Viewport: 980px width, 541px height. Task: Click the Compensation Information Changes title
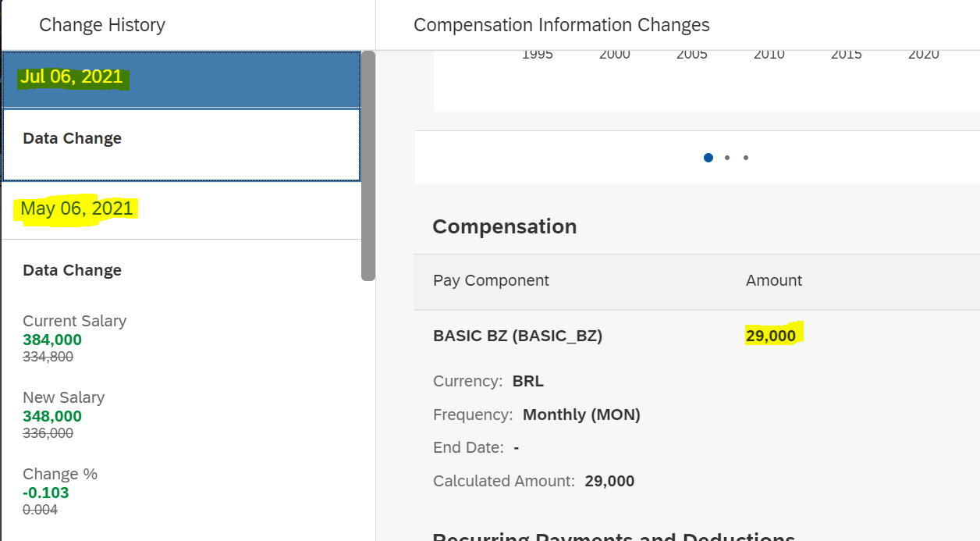tap(562, 25)
